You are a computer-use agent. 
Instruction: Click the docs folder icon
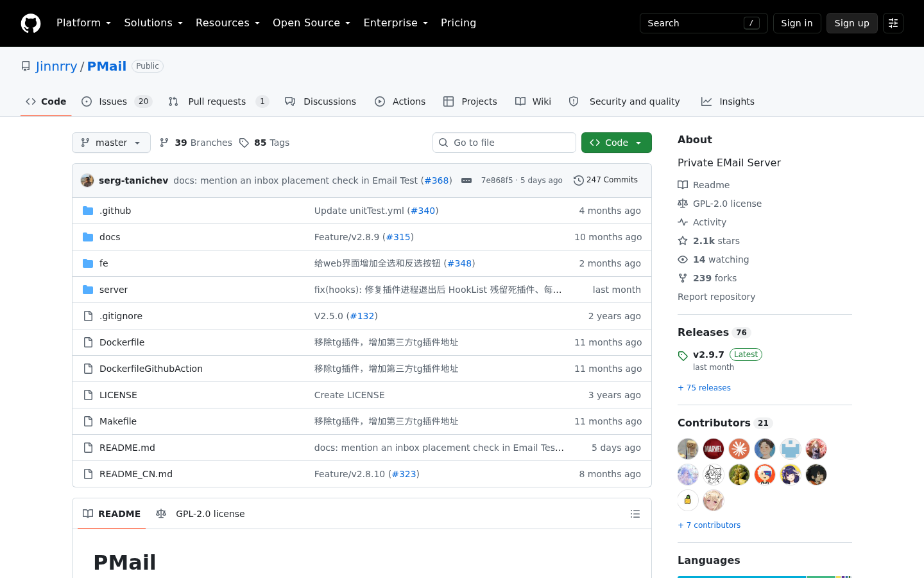click(x=88, y=237)
